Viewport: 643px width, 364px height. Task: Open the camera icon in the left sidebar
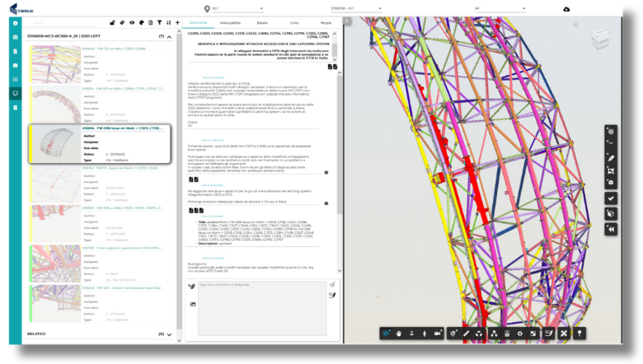(15, 65)
